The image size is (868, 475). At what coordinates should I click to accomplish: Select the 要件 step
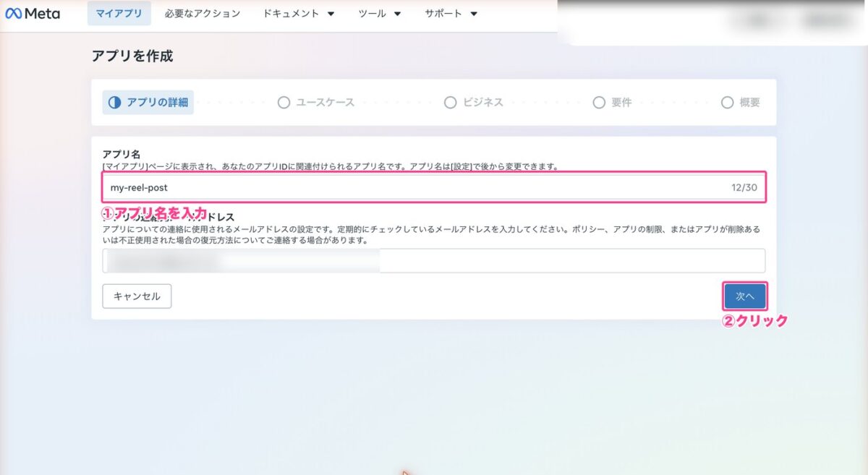tap(612, 103)
